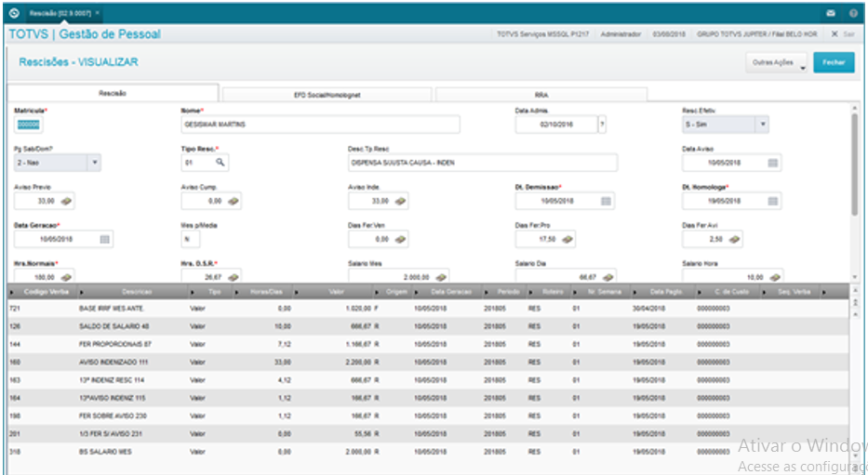
Task: Click the GRUPO TOTVS JUPITER branch label
Action: tap(756, 34)
